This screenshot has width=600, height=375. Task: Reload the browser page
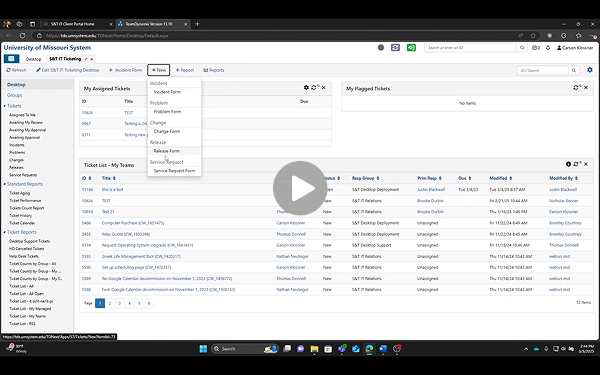pyautogui.click(x=23, y=36)
